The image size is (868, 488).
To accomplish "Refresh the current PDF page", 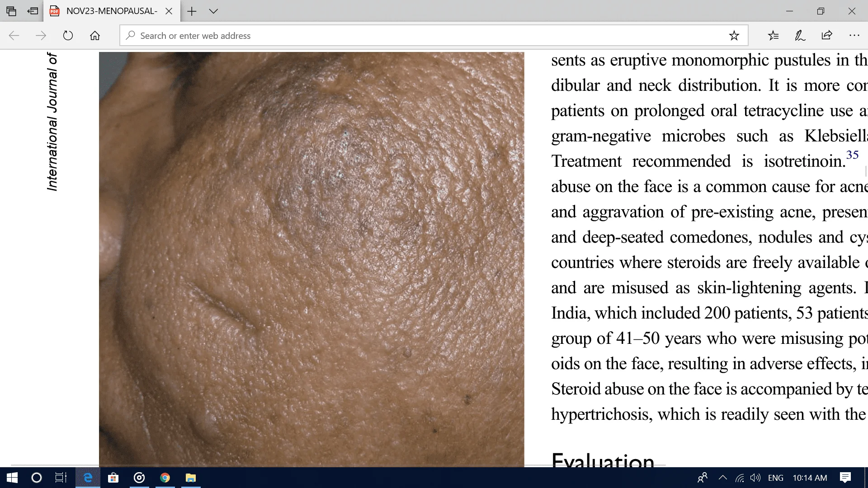I will 68,35.
